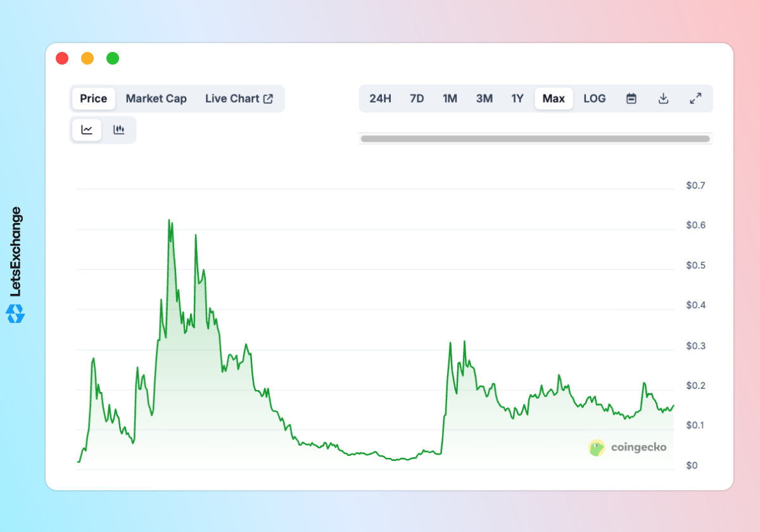Select the line chart view icon
The height and width of the screenshot is (532, 760).
pyautogui.click(x=87, y=130)
